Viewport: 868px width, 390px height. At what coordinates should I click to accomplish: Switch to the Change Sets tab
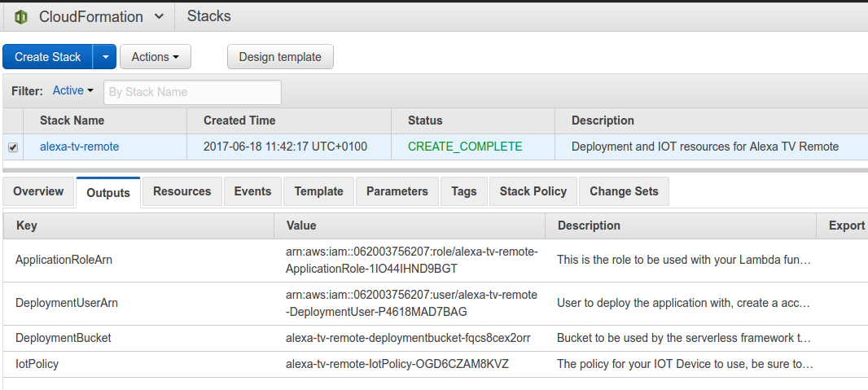pos(624,191)
